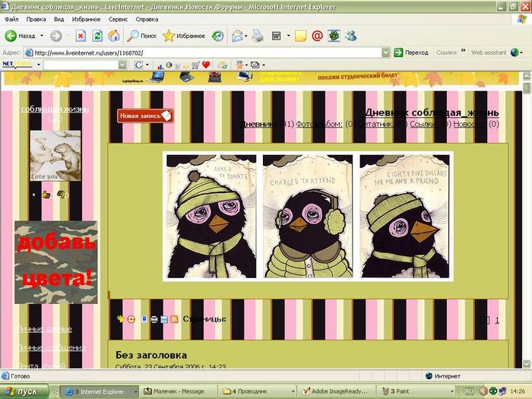Click the orange clock icon beside Страницы
The height and width of the screenshot is (399, 532).
131,319
